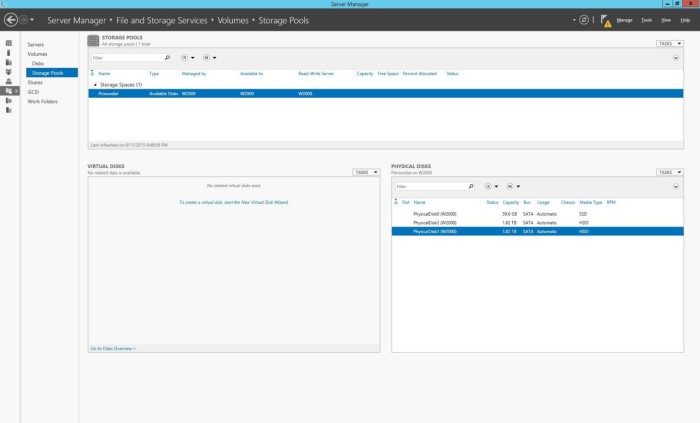Click 'Volumes' in the breadcrumb
The width and height of the screenshot is (700, 423).
click(233, 21)
